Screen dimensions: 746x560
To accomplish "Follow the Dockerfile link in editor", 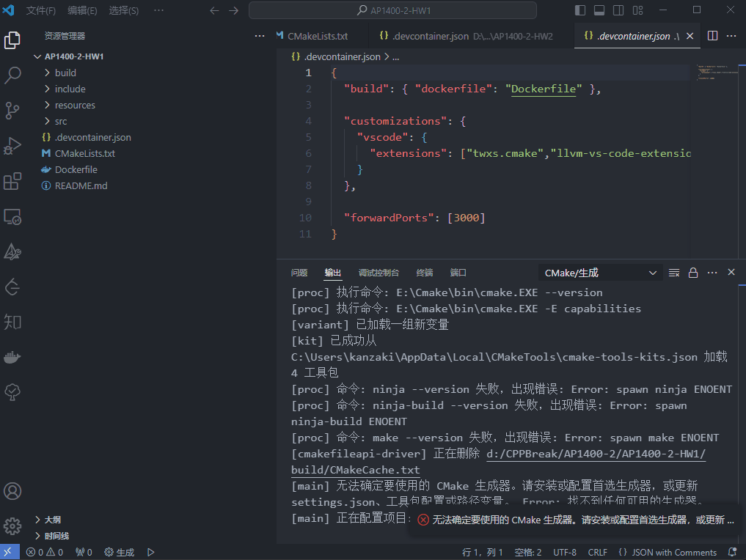I will pos(544,89).
